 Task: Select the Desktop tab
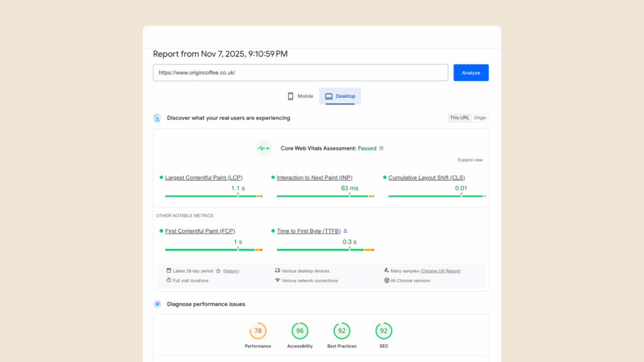pyautogui.click(x=340, y=96)
